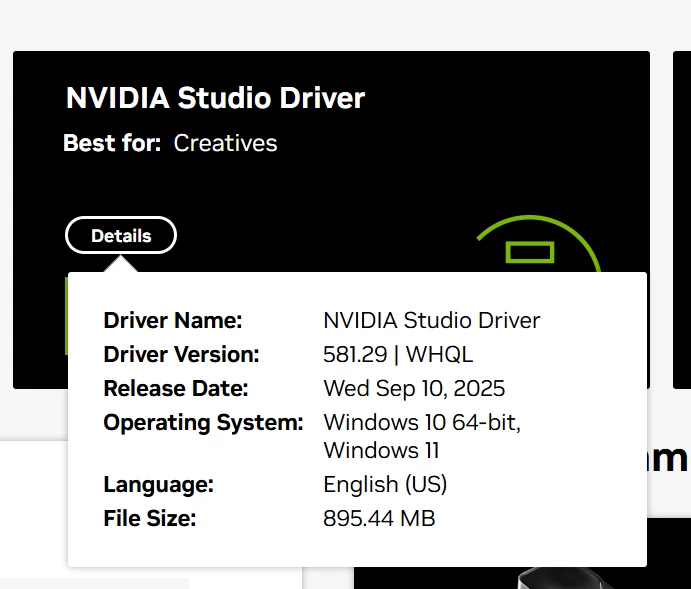The width and height of the screenshot is (691, 589).
Task: Select release date Wed Sep 10, 2025
Action: pyautogui.click(x=414, y=389)
